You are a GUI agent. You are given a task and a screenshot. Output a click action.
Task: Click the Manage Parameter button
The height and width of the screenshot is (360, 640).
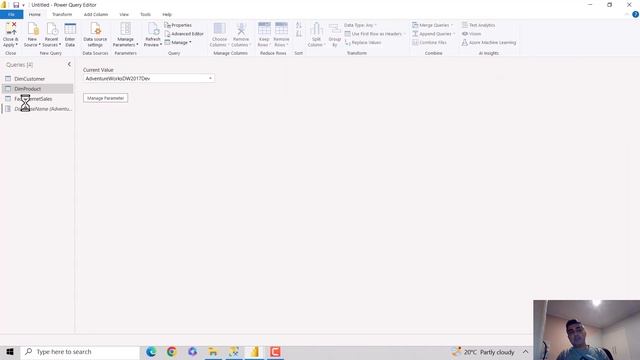[x=105, y=98]
